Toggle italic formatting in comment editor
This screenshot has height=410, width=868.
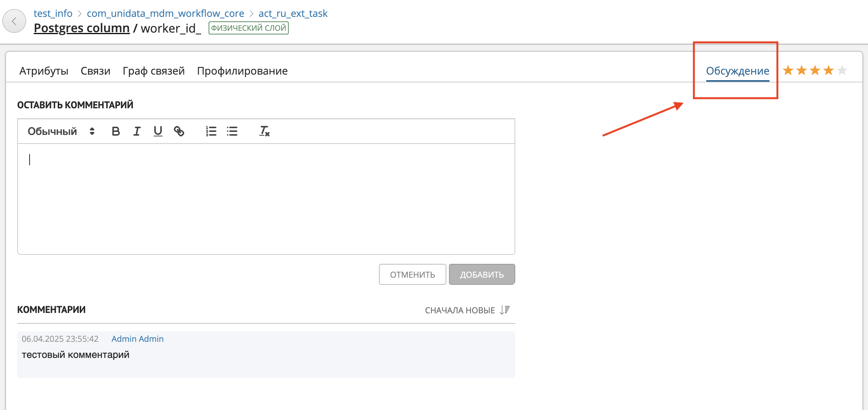[x=137, y=131]
